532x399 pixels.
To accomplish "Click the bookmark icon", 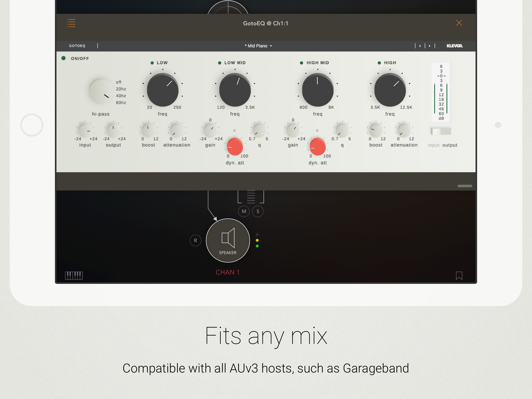I will (459, 275).
